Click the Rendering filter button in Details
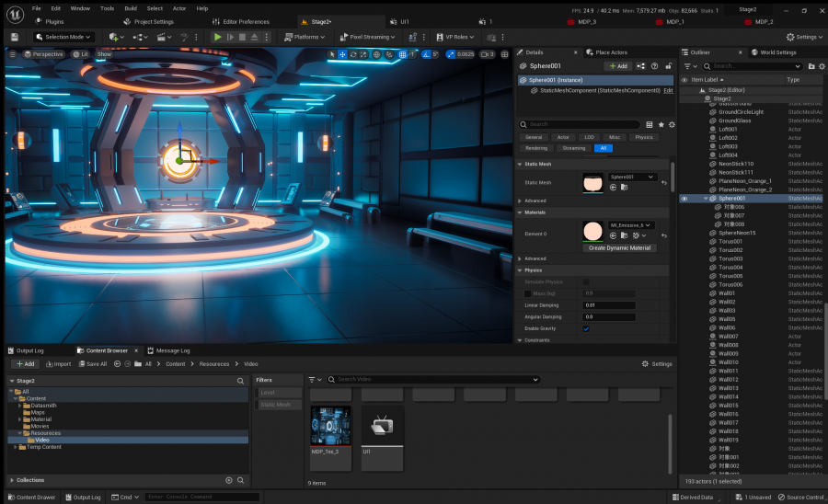Viewport: 828px width, 504px height. (x=536, y=148)
